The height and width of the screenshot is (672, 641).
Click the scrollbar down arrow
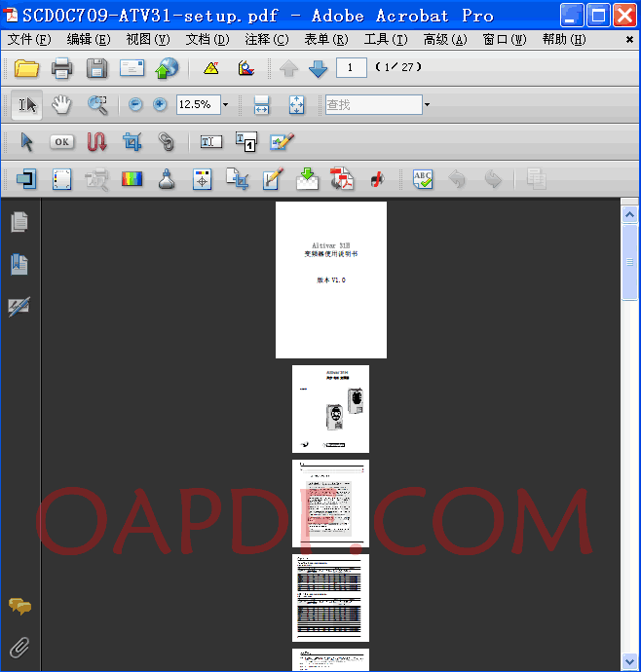coord(629,661)
